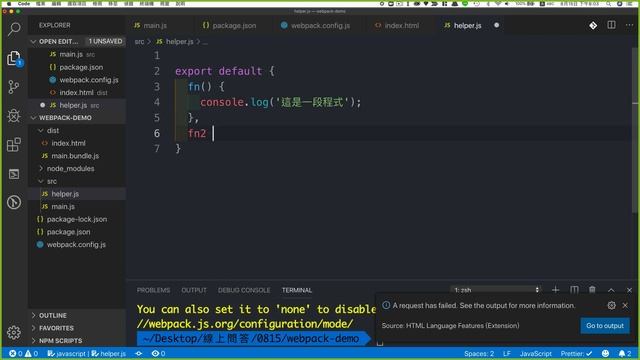
Task: Click Spaces: 2 indentation setting
Action: pos(479,353)
